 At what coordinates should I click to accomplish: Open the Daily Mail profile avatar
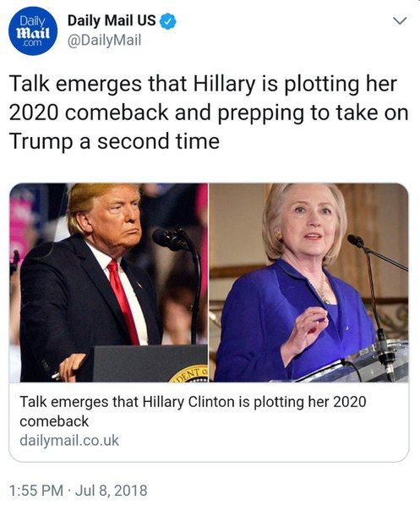(x=33, y=31)
